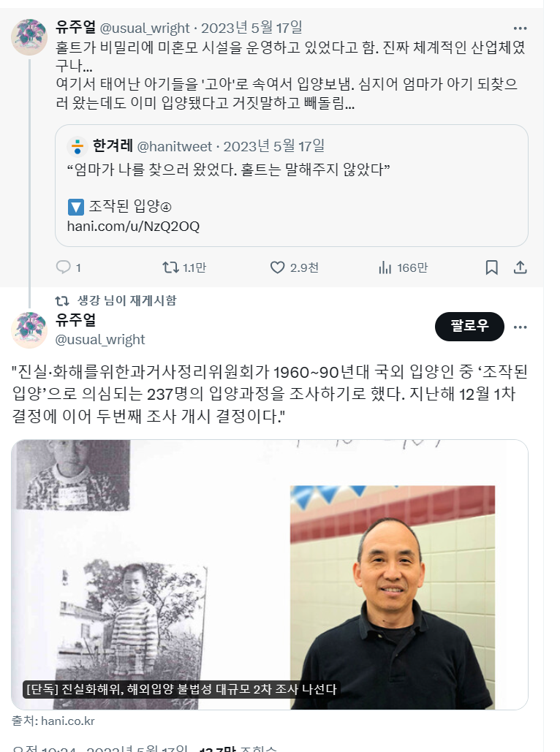Click the reply speech bubble icon
Image resolution: width=560 pixels, height=752 pixels.
pos(64,267)
